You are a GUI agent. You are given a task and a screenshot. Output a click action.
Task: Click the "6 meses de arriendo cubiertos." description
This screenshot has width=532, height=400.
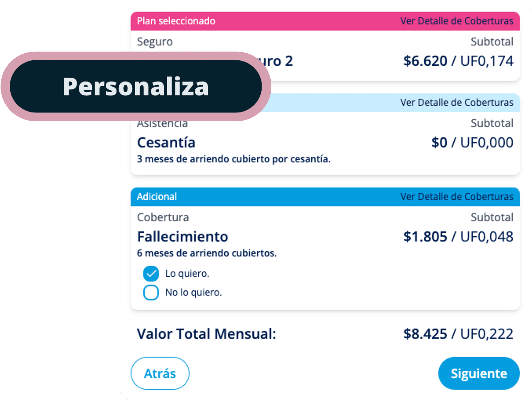click(x=207, y=253)
